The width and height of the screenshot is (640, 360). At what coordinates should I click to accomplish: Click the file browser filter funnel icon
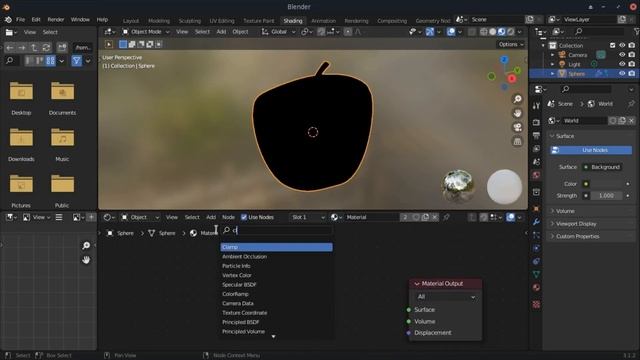point(76,61)
